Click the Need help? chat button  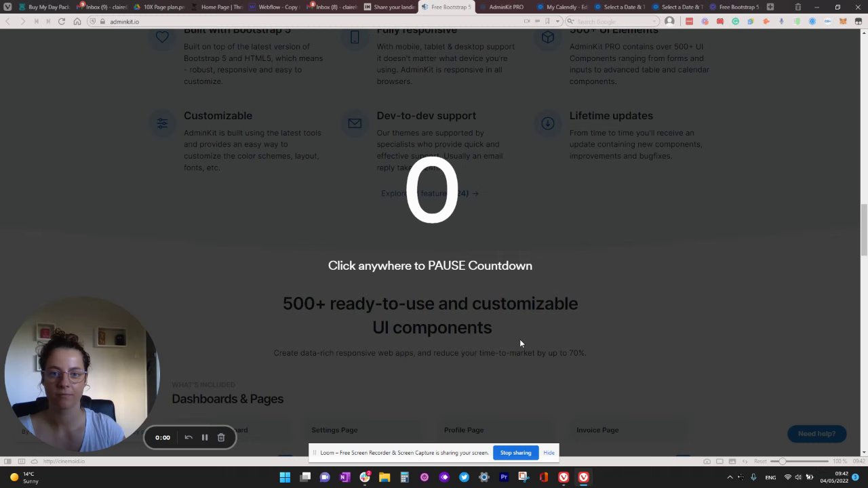pos(816,434)
